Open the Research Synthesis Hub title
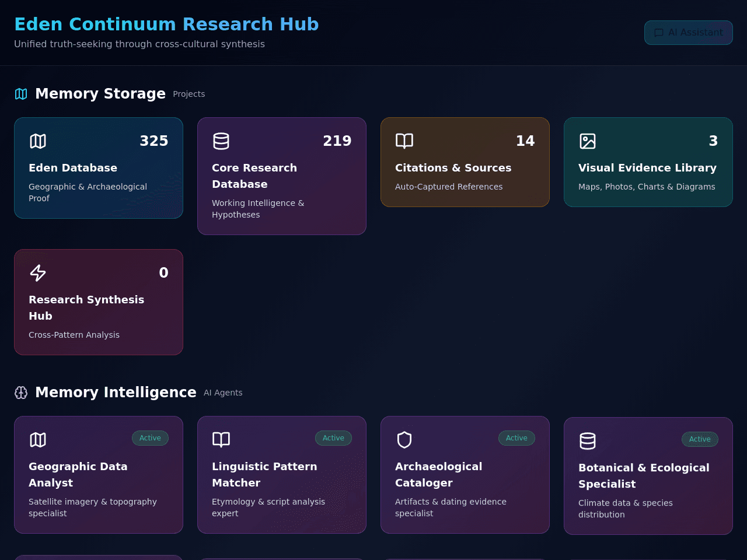The image size is (747, 560). coord(86,308)
